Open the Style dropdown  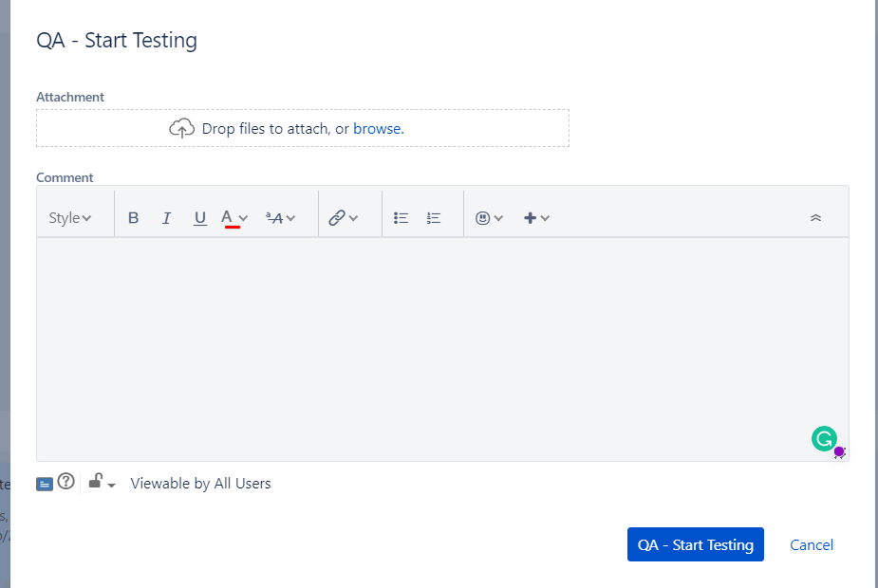pos(69,217)
